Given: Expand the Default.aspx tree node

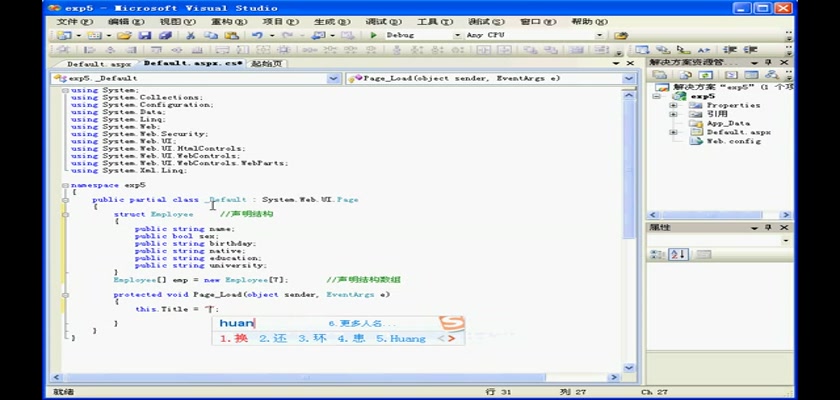Looking at the screenshot, I should pos(673,132).
